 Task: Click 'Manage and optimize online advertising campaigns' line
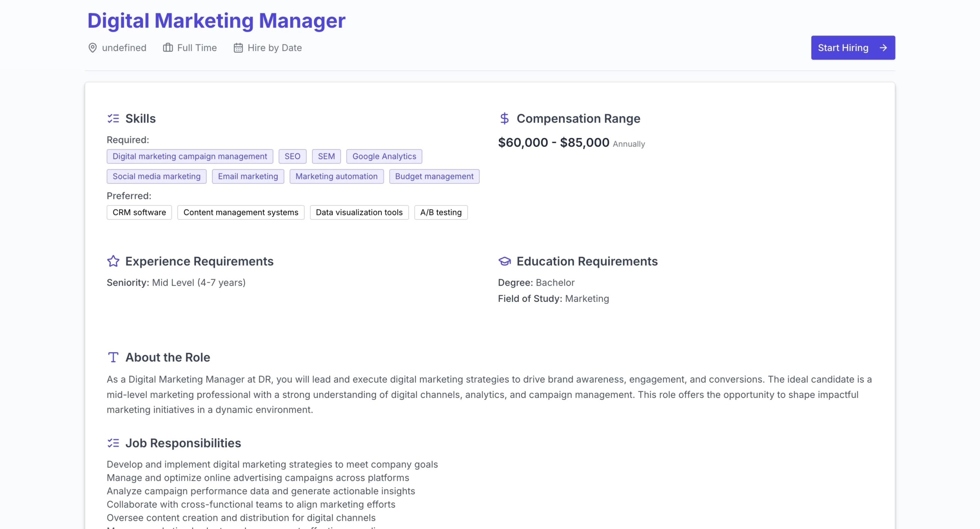258,478
